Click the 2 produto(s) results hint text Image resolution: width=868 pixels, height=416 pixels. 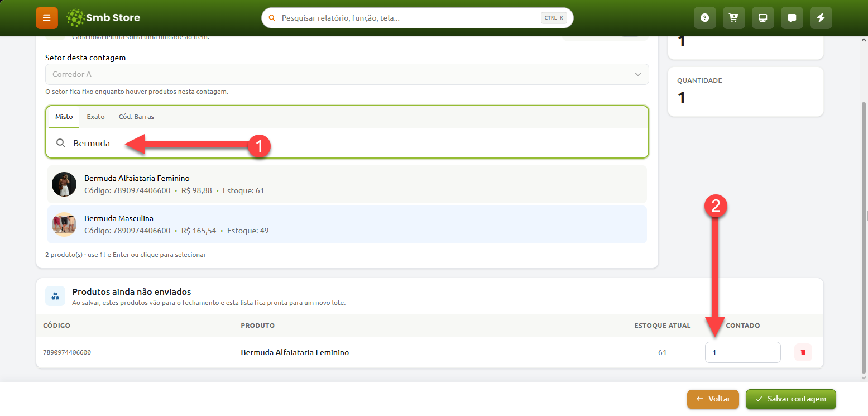tap(126, 255)
